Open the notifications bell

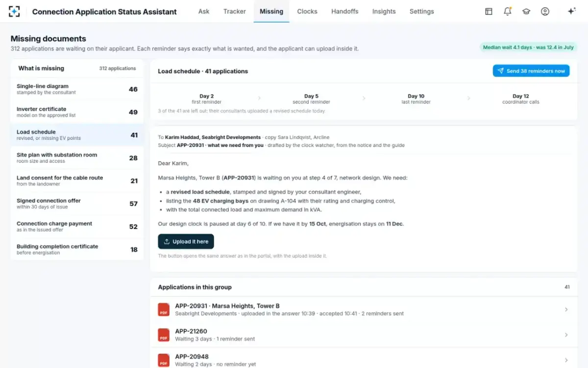pos(508,11)
